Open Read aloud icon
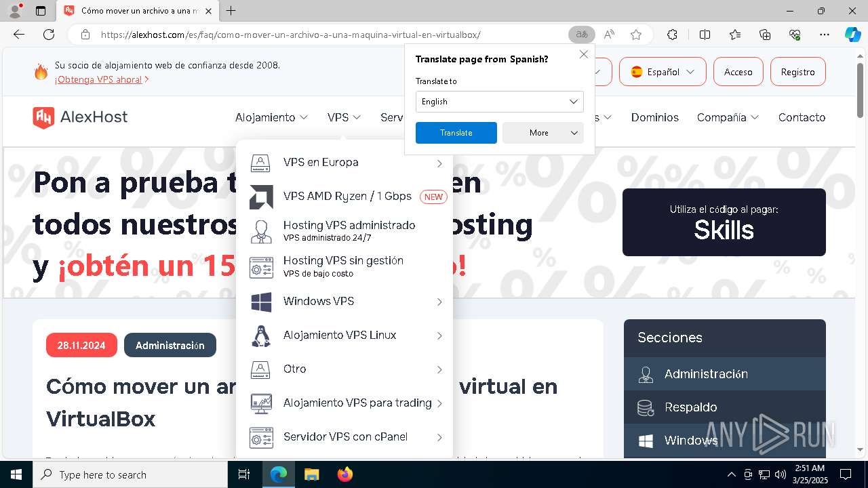 tap(609, 35)
